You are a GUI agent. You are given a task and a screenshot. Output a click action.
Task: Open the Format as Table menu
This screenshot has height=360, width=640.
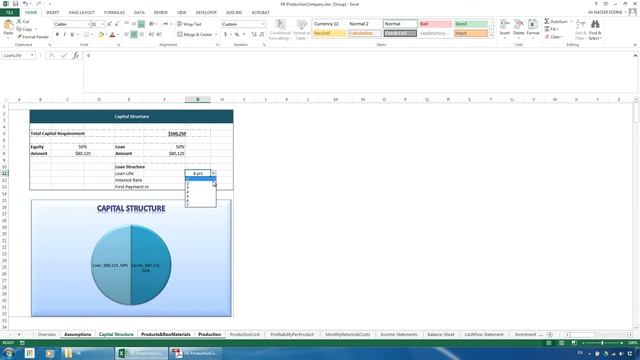[x=302, y=29]
